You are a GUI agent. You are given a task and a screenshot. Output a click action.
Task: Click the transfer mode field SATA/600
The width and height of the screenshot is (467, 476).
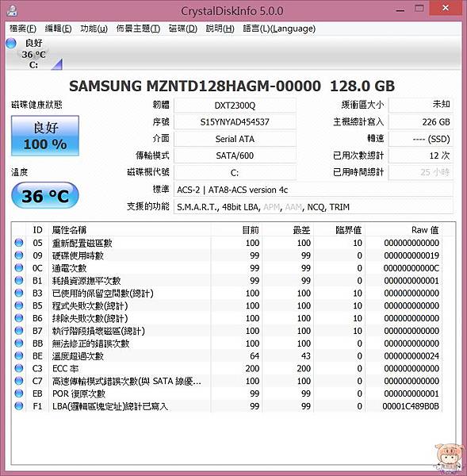pos(235,155)
